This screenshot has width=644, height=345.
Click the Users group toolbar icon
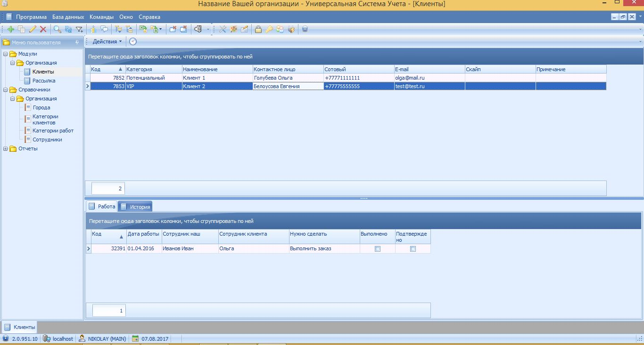coord(280,29)
